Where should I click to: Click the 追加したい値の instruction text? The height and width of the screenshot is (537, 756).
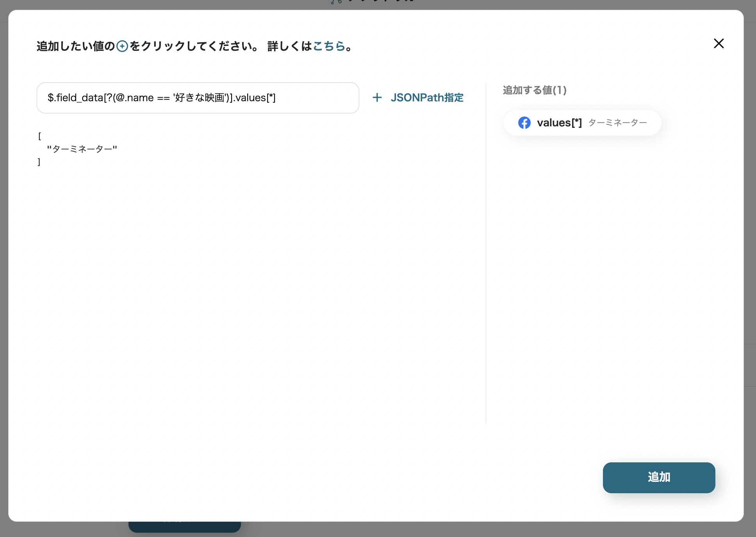click(x=76, y=46)
